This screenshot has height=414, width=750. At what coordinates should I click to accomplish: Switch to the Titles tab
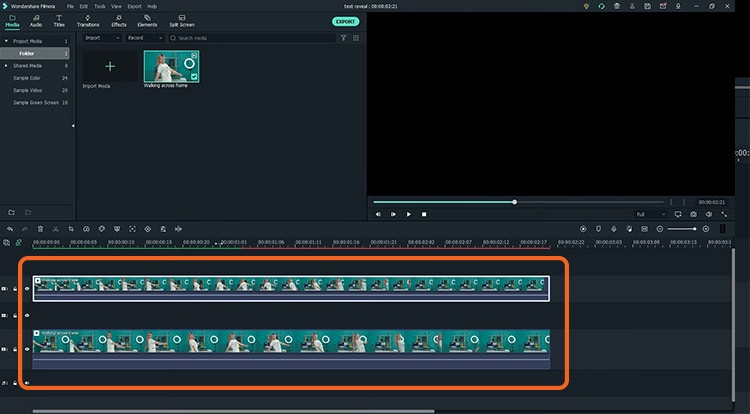(59, 21)
